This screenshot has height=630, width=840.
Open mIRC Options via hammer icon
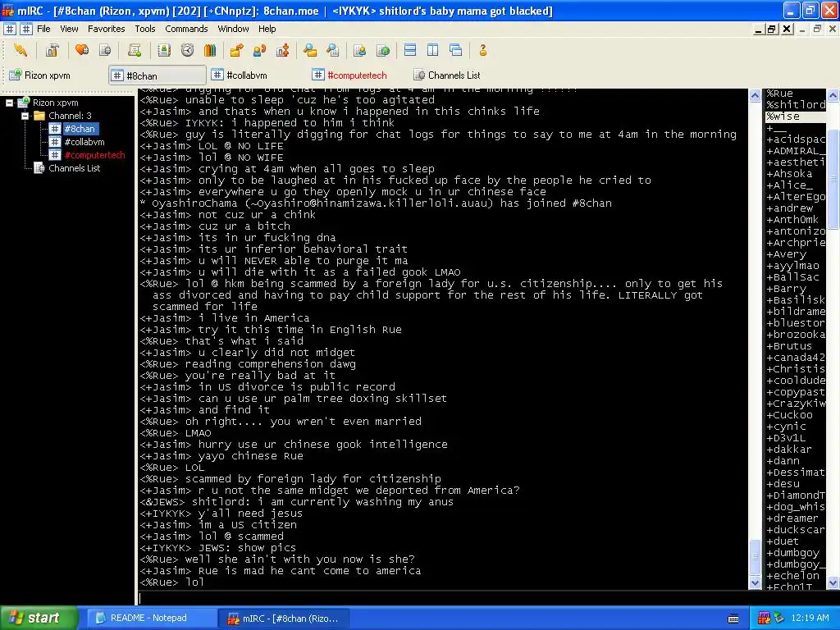point(52,50)
